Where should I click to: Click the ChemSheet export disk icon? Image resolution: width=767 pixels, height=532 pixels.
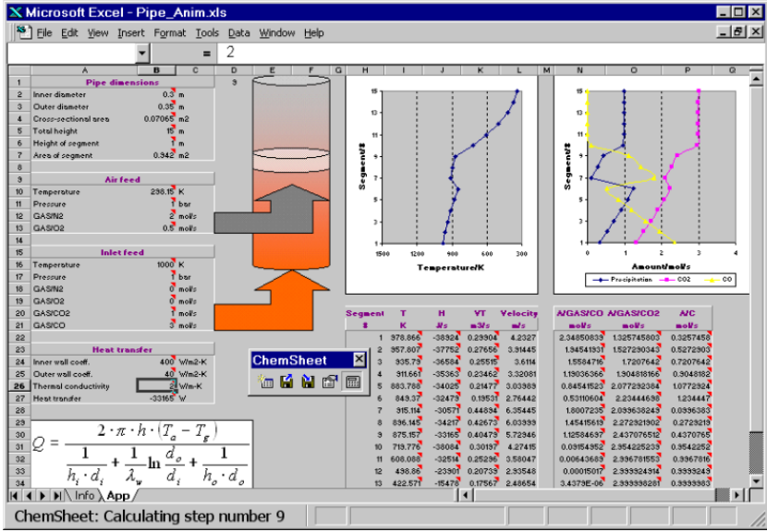coord(286,383)
